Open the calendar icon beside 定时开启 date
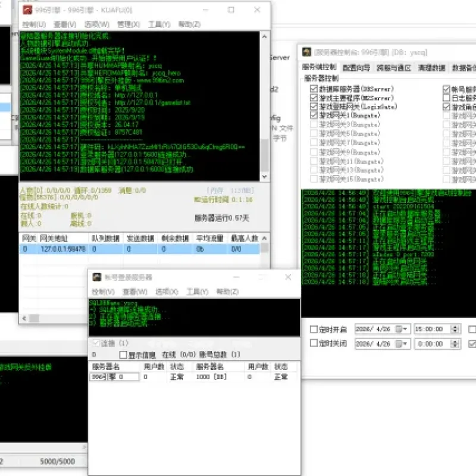The height and width of the screenshot is (476, 476). coord(399,329)
